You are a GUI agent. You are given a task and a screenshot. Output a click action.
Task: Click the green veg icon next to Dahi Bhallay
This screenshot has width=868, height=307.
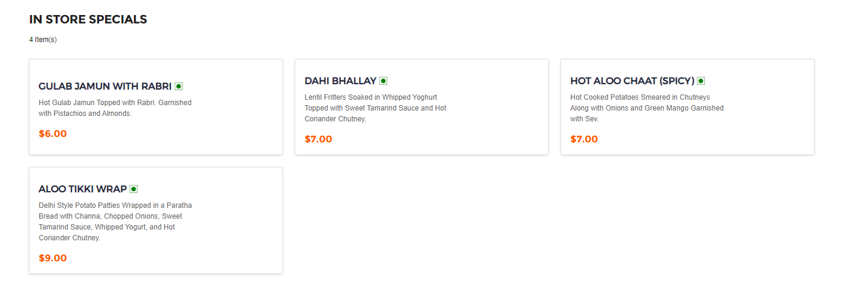point(383,81)
